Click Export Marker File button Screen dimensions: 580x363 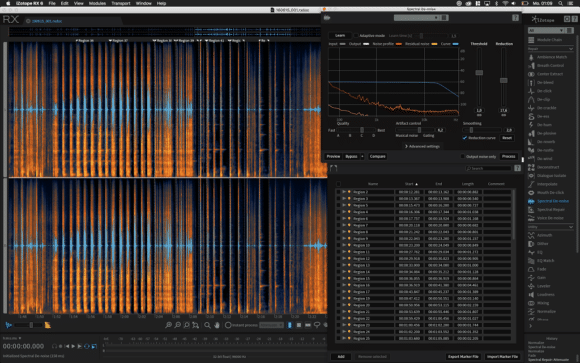[463, 357]
